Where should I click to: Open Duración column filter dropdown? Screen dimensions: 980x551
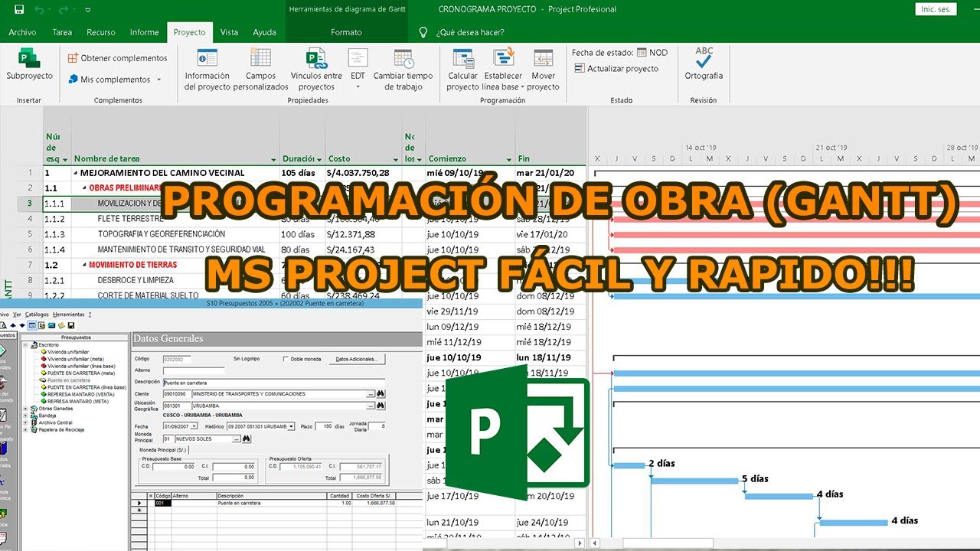click(319, 159)
